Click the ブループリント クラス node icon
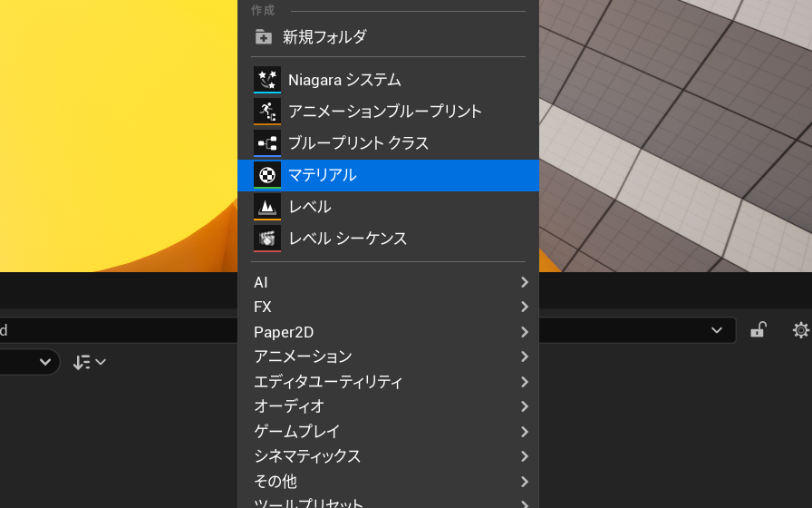This screenshot has height=508, width=812. tap(267, 143)
